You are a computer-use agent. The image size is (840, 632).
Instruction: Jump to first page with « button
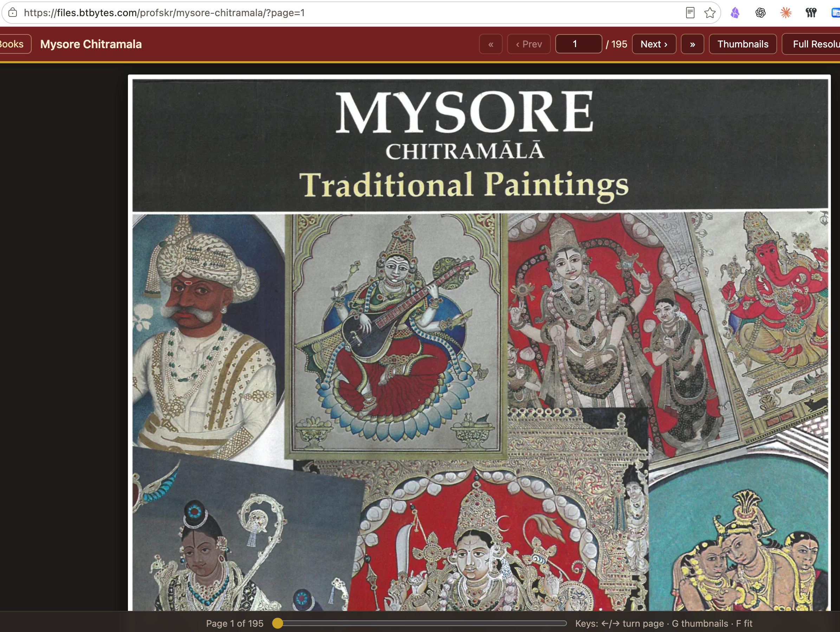[491, 44]
